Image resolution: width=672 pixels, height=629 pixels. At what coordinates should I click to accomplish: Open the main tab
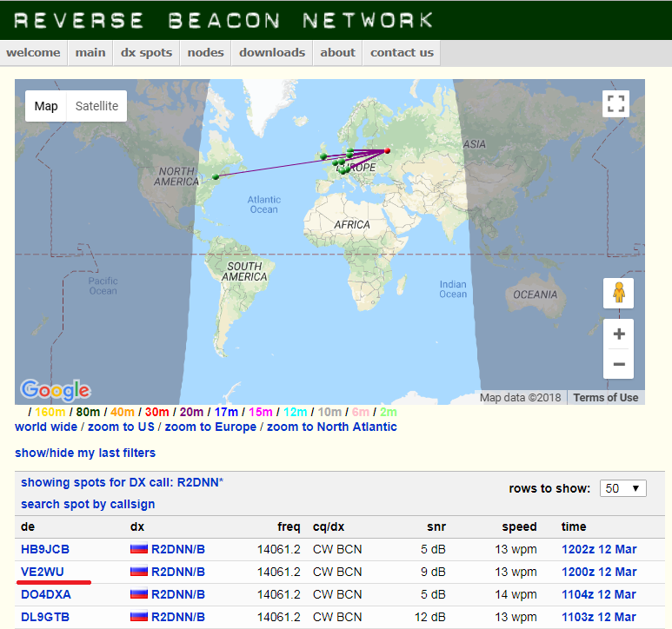(x=90, y=53)
